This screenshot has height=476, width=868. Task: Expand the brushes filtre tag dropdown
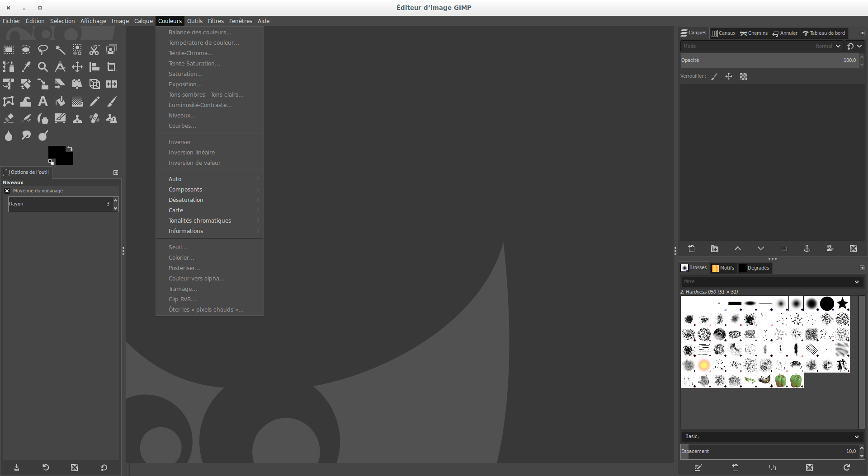(857, 282)
